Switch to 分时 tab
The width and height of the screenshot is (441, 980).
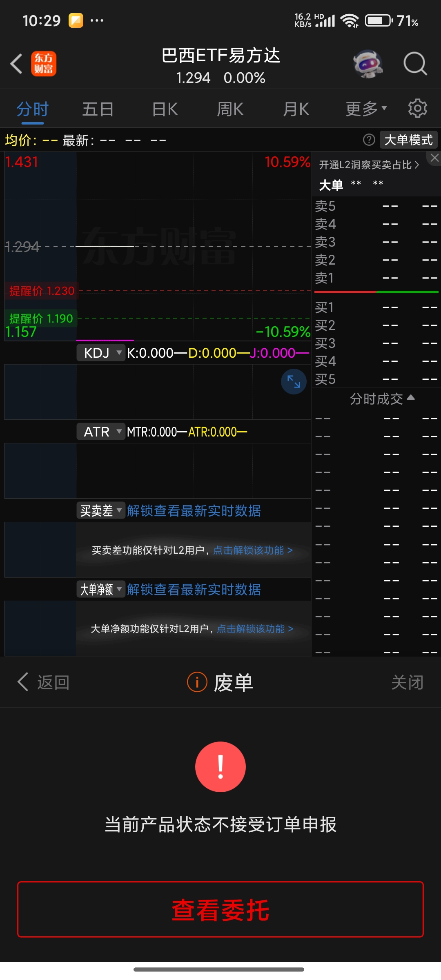33,109
